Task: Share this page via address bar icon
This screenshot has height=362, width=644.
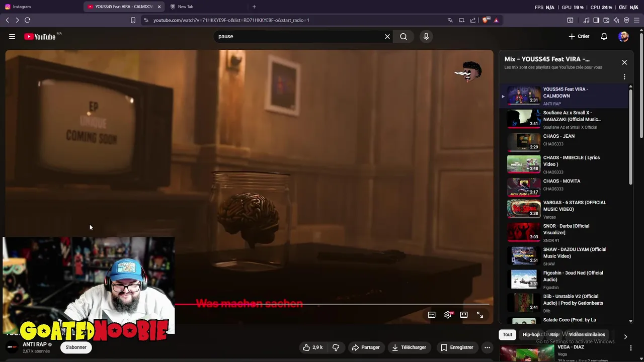Action: [x=473, y=20]
